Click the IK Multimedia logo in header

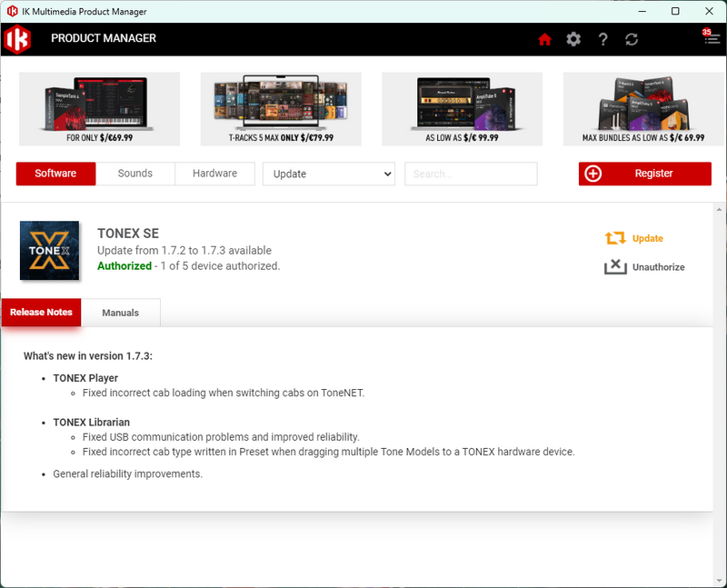[17, 39]
